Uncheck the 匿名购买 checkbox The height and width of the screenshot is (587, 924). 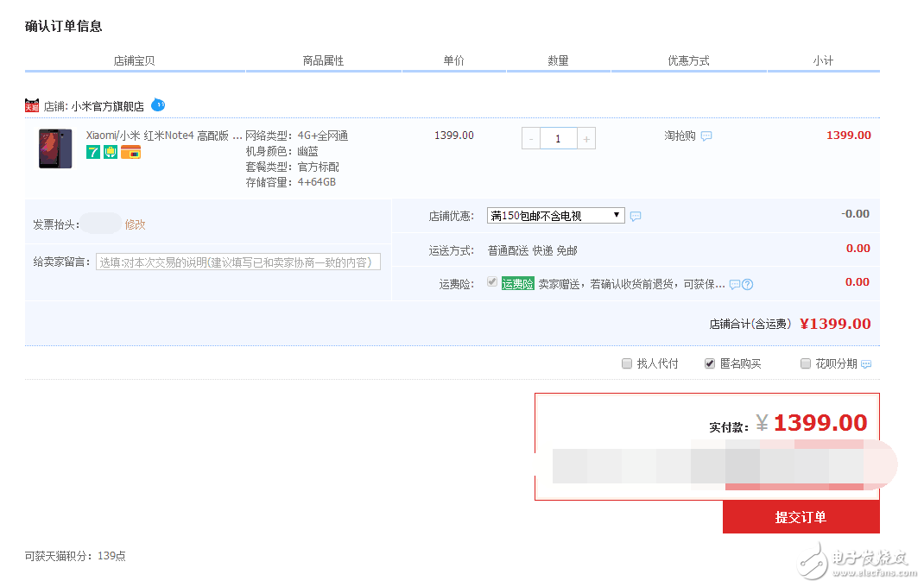[710, 363]
